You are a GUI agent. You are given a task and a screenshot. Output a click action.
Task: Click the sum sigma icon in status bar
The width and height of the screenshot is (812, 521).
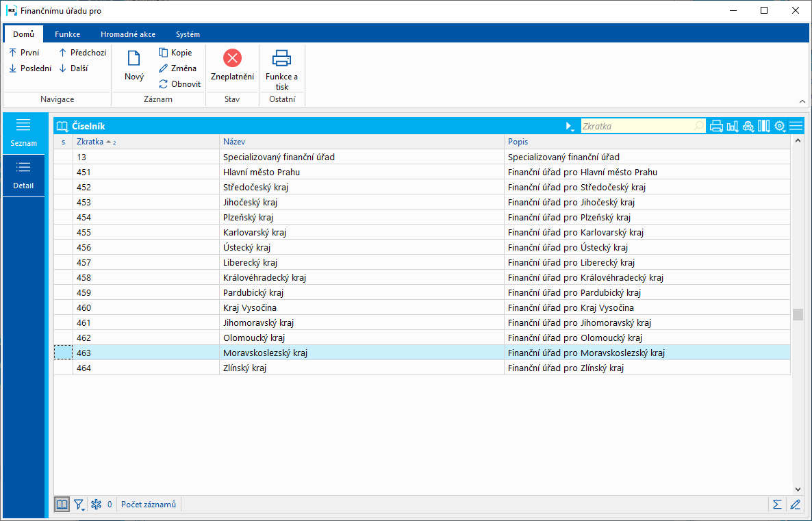pos(777,505)
